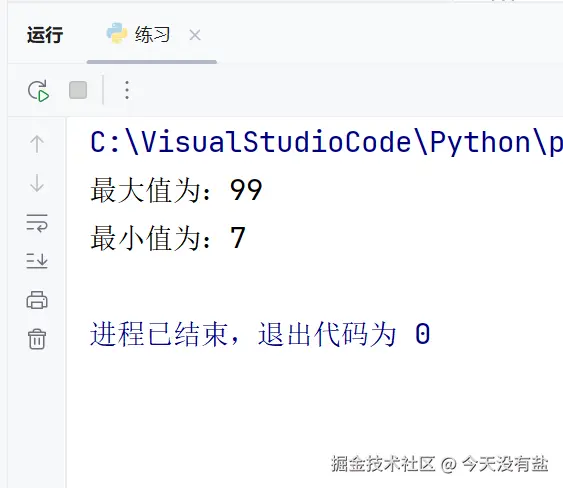Image resolution: width=563 pixels, height=488 pixels.
Task: Print the console output
Action: [37, 300]
